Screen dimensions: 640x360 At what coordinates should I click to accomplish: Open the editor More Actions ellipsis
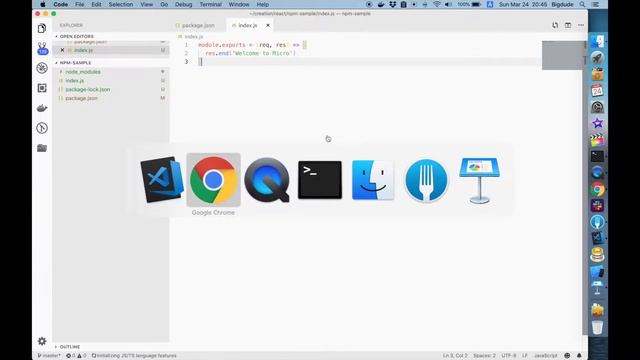click(581, 25)
